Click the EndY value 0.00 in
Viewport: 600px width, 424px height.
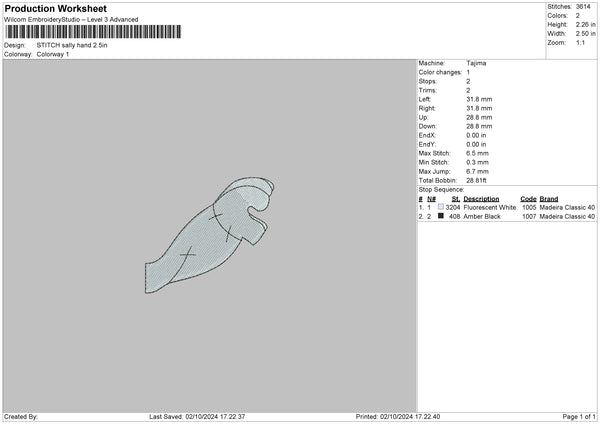click(476, 144)
